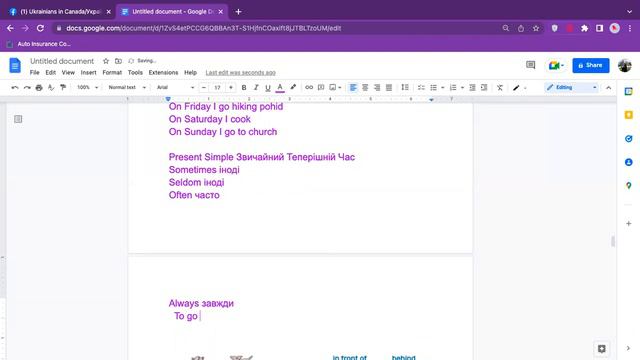Move document to a folder

pyautogui.click(x=118, y=61)
